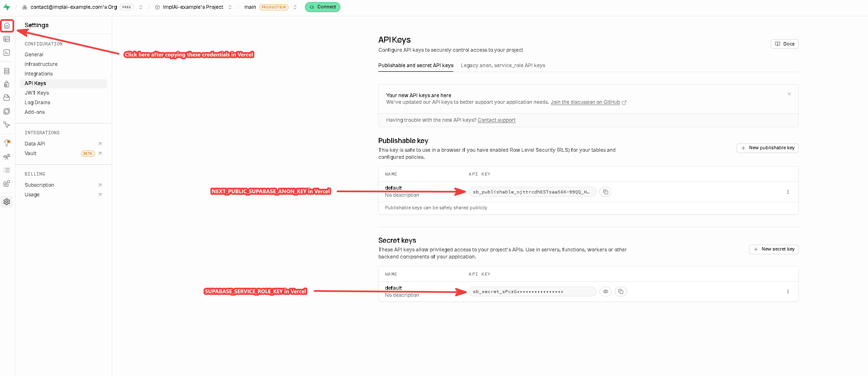The image size is (868, 376).
Task: Open the Contact support link
Action: 496,120
